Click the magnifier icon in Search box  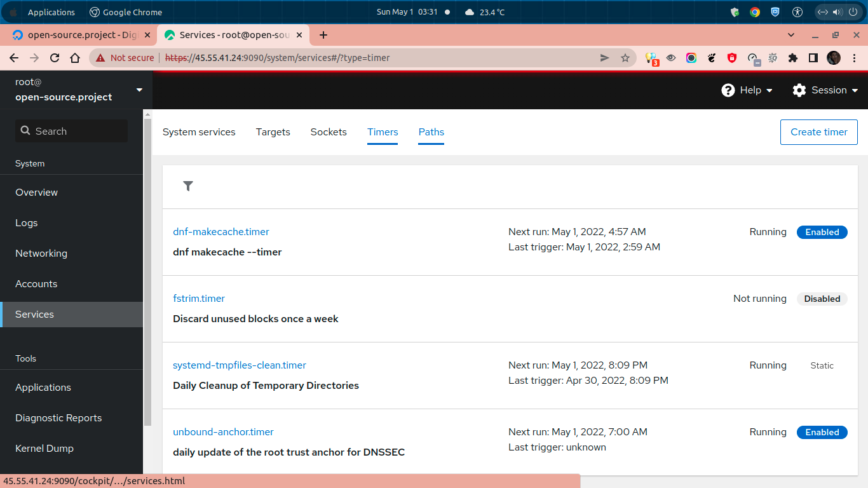click(x=25, y=131)
